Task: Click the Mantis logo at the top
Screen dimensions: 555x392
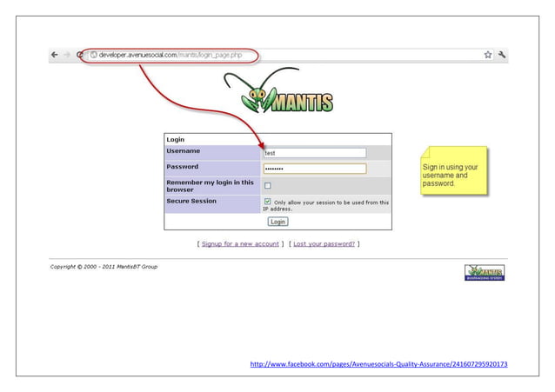Action: (278, 91)
